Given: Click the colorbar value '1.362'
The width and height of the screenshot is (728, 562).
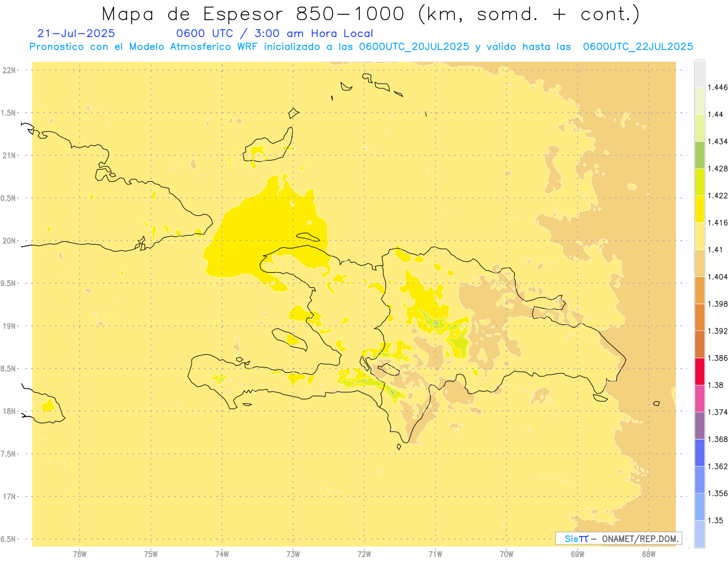Looking at the screenshot, I should [x=717, y=466].
